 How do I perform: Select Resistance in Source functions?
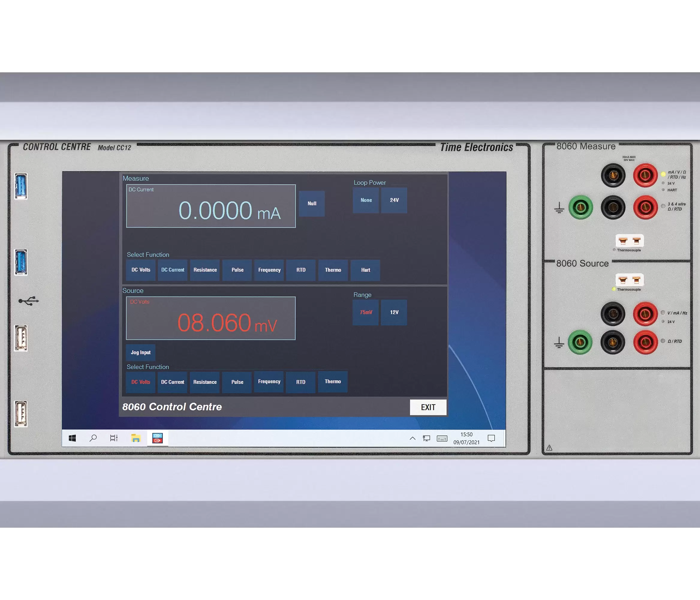(x=205, y=382)
